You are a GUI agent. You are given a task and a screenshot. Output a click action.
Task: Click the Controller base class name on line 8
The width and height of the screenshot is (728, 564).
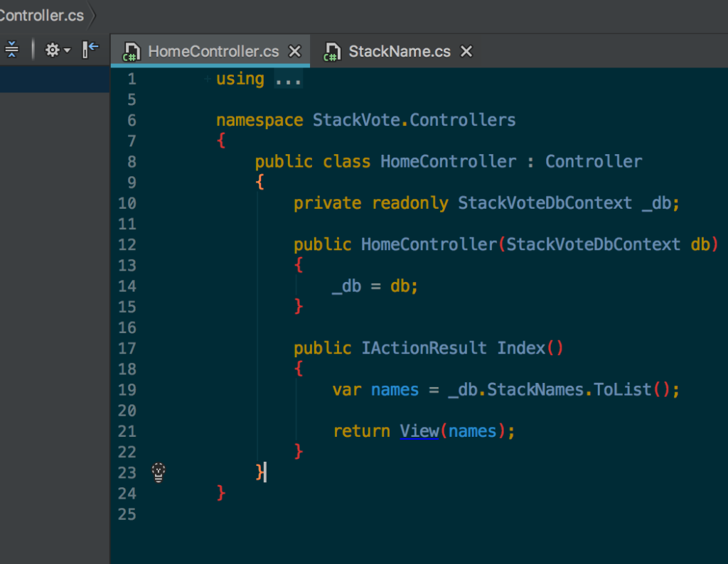593,162
